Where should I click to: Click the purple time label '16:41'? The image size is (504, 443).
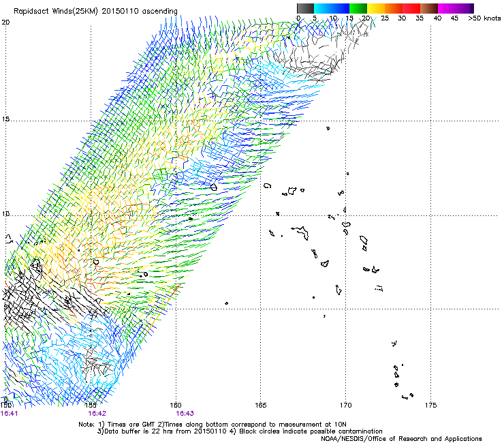pos(10,413)
